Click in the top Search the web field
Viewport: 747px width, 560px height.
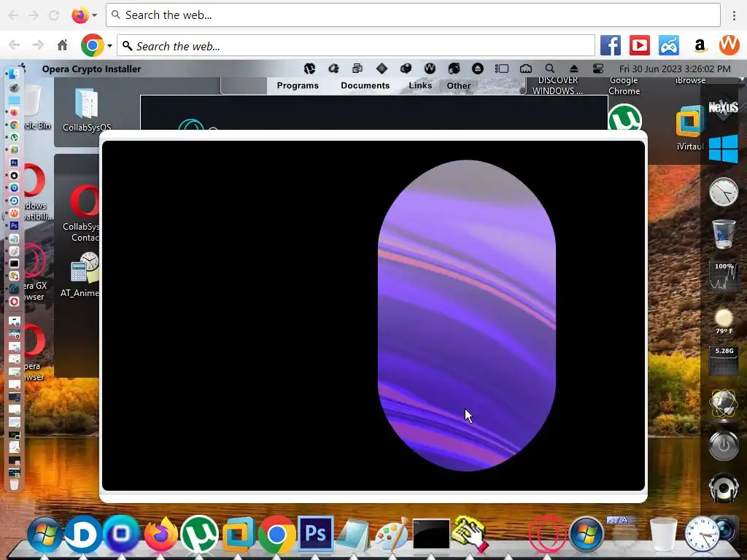pyautogui.click(x=413, y=15)
